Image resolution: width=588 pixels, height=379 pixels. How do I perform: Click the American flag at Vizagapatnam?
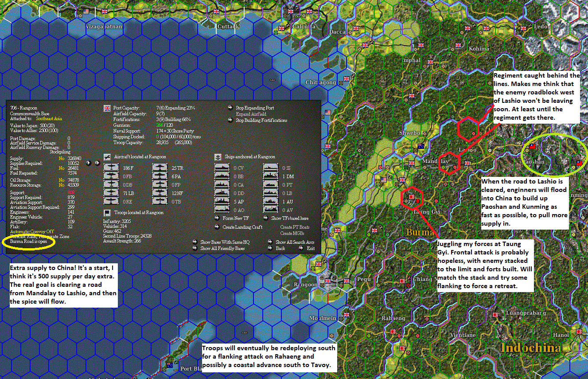[x=86, y=11]
